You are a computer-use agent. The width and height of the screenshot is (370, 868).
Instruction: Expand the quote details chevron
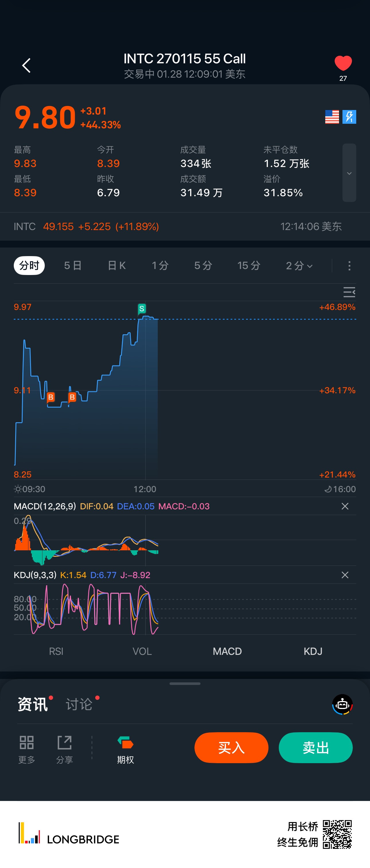tap(349, 173)
